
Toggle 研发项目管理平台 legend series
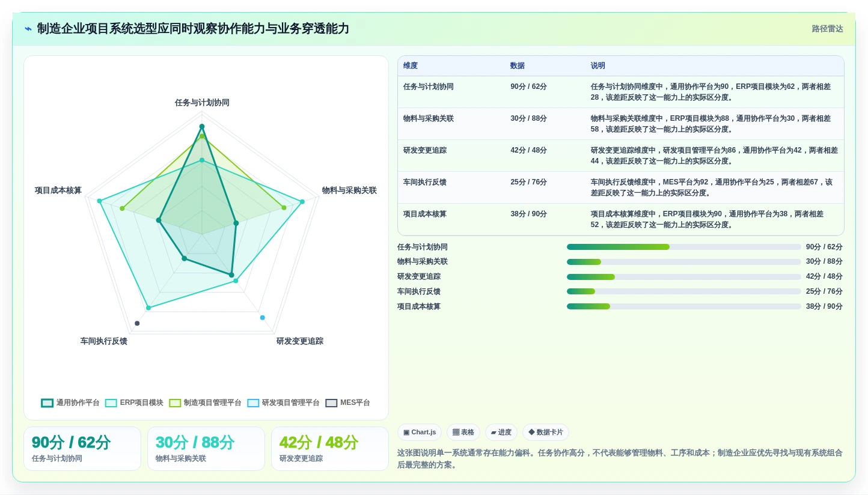coord(283,402)
